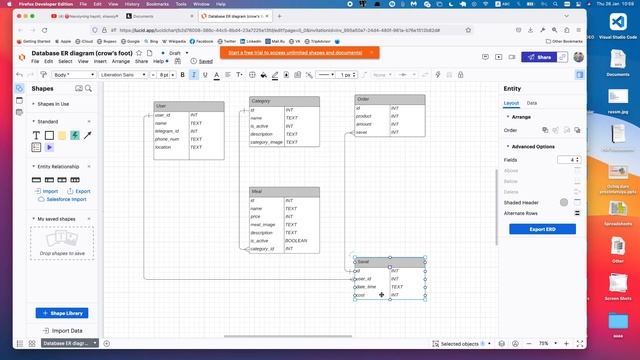Screen dimensions: 640x360
Task: Open the line color pen tool
Action: point(275,75)
